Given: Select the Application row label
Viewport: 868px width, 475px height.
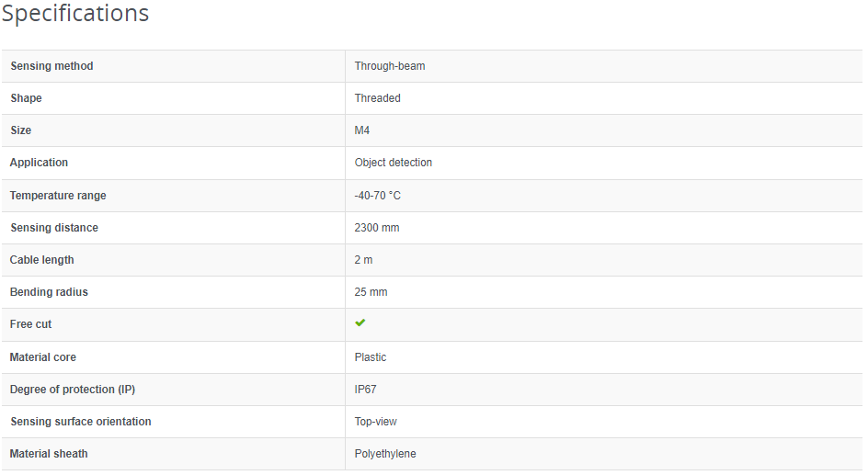Looking at the screenshot, I should [40, 163].
